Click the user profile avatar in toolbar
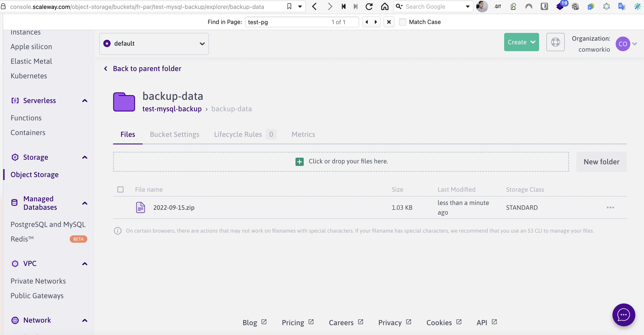Image resolution: width=644 pixels, height=335 pixels. pos(482,6)
